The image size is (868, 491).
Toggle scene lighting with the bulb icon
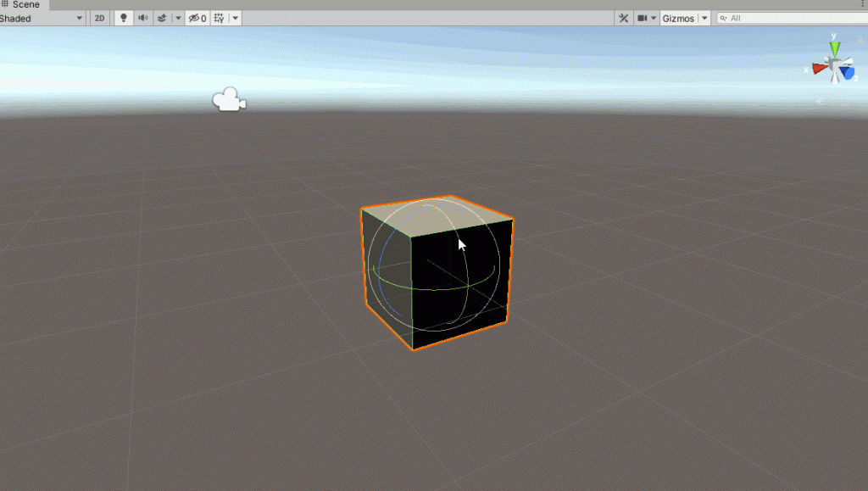[124, 18]
